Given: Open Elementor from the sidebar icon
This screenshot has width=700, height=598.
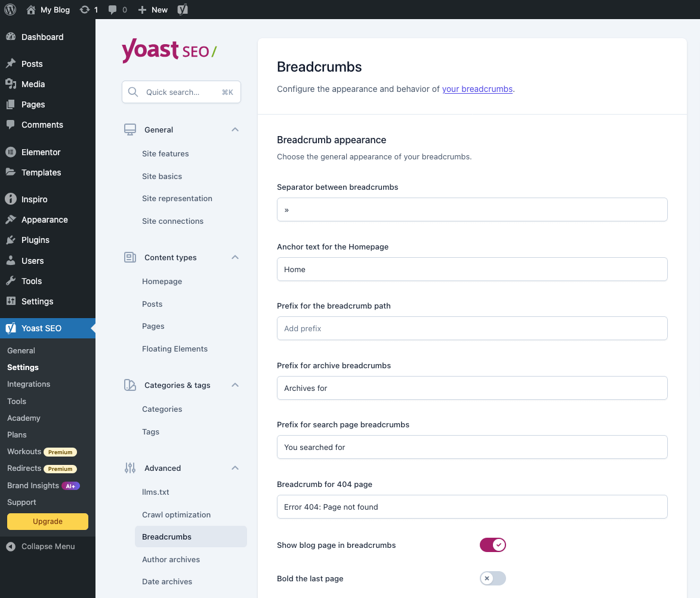Looking at the screenshot, I should pos(12,152).
